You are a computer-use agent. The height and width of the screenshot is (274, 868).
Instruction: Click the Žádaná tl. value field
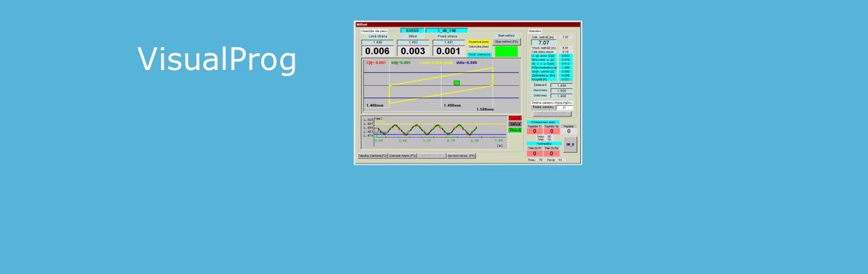click(x=561, y=86)
